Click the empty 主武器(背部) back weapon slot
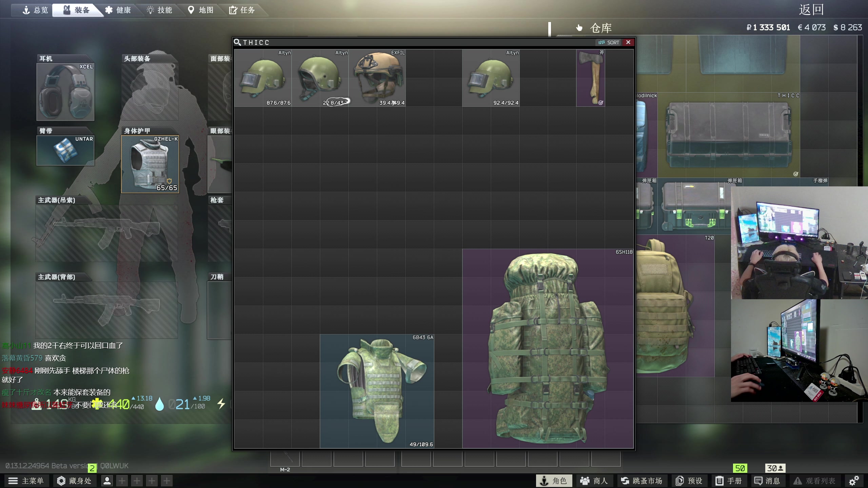Viewport: 868px width, 488px height. point(106,310)
